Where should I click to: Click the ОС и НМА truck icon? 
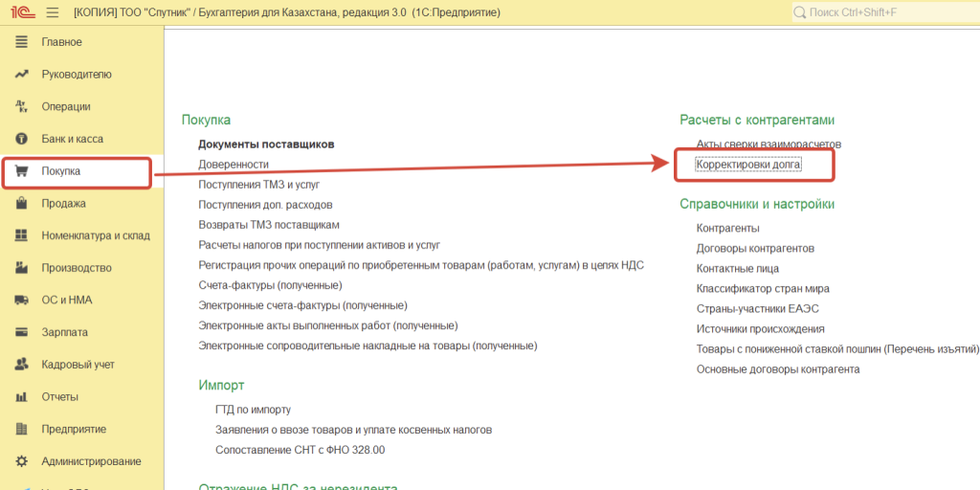pyautogui.click(x=21, y=301)
